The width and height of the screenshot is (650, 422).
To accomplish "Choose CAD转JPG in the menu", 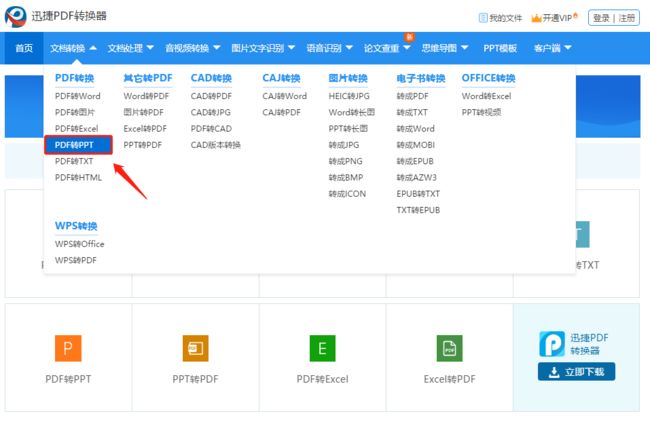I will tap(210, 112).
